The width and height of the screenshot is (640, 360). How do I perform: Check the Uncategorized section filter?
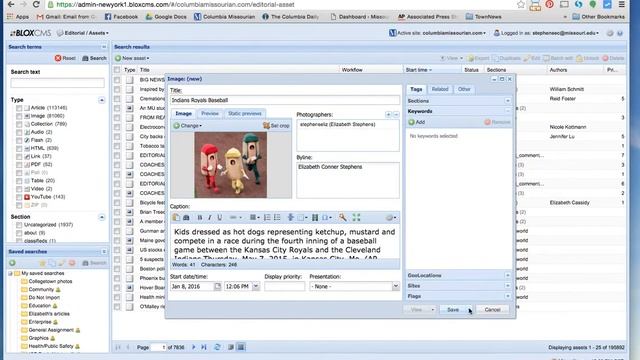point(19,225)
